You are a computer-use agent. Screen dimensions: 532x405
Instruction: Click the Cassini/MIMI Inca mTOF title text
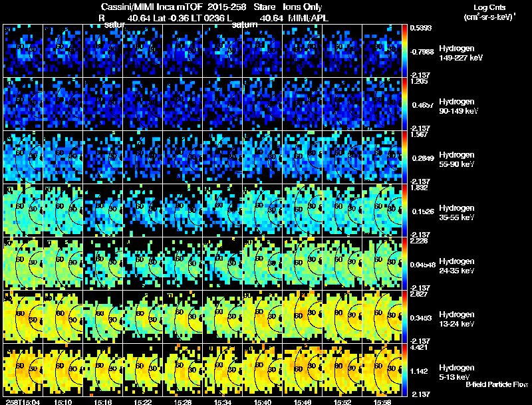[152, 7]
